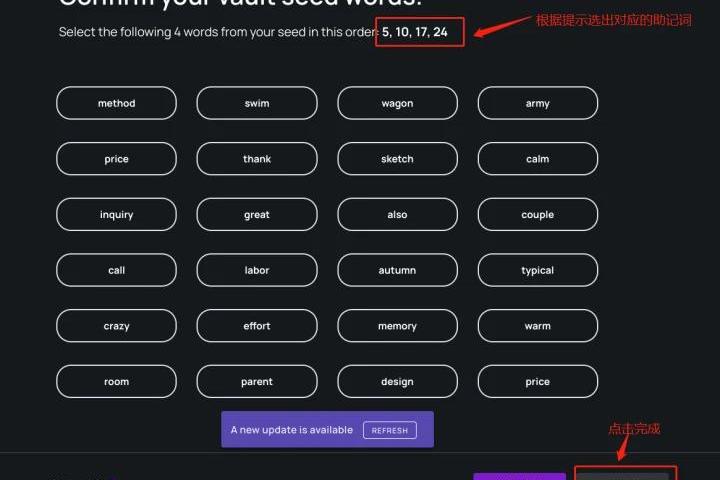Pick the 'autumn' seed word
720x480 pixels.
point(397,270)
